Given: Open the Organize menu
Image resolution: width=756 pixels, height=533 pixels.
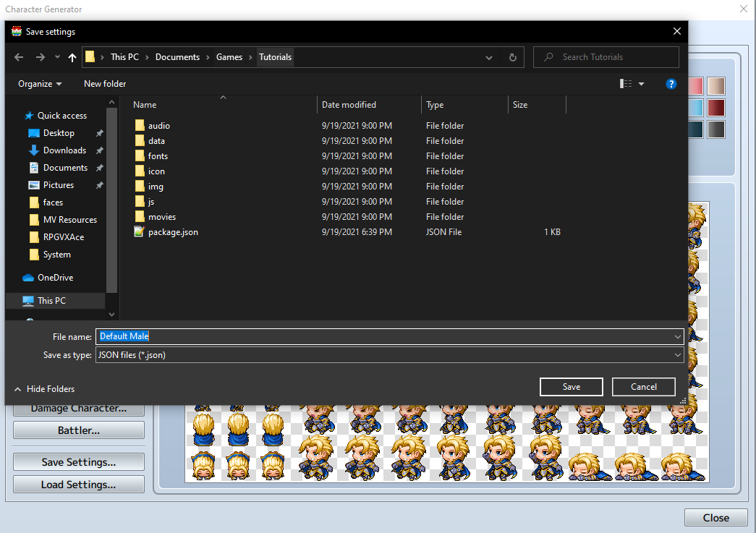Looking at the screenshot, I should point(40,84).
